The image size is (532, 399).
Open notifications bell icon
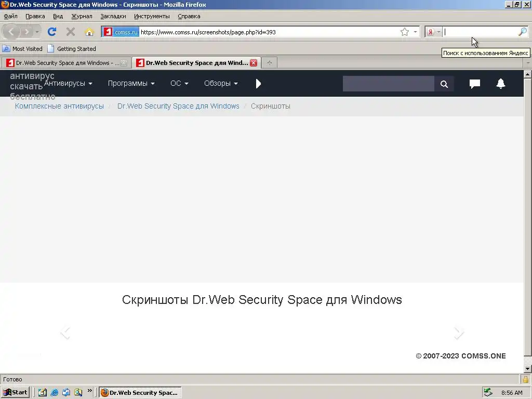(x=501, y=84)
